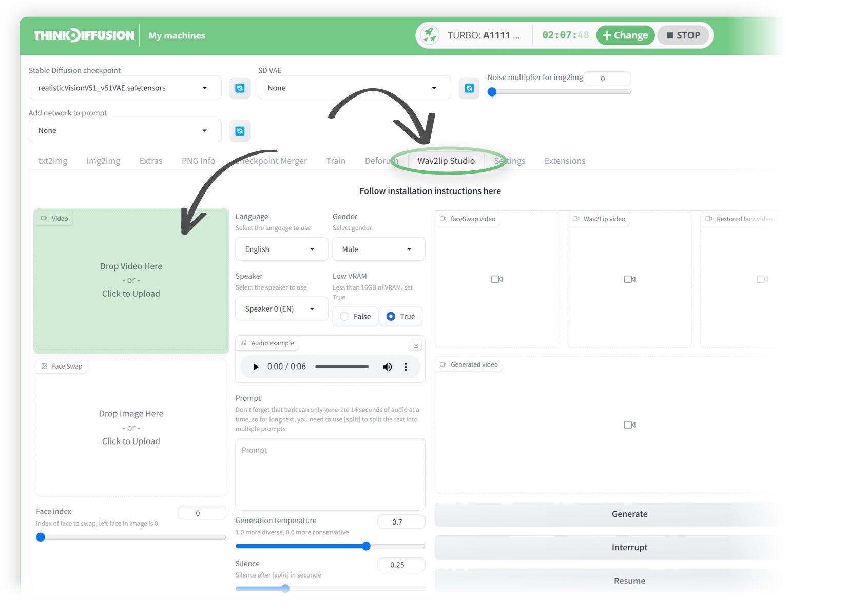The image size is (847, 616).
Task: Click the Prompt text area
Action: pyautogui.click(x=330, y=474)
